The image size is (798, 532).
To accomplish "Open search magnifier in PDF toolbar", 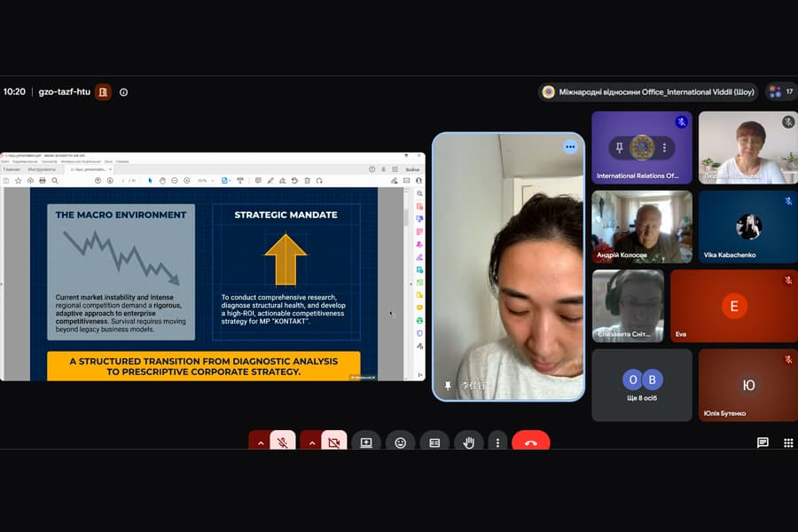I will 55,181.
